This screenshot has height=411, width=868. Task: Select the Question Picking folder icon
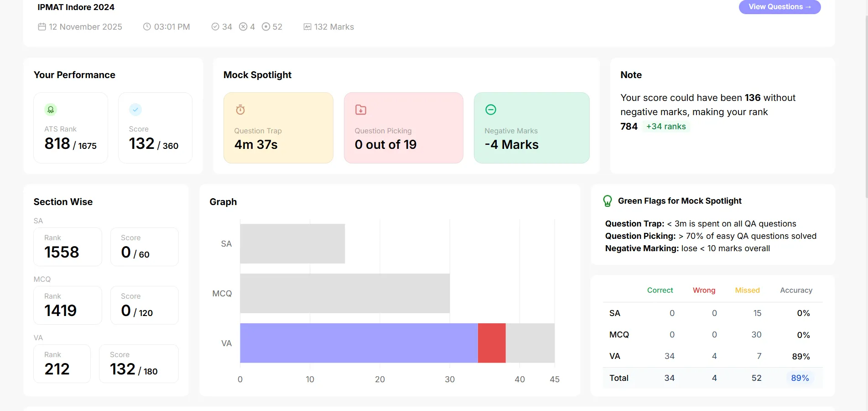point(361,110)
